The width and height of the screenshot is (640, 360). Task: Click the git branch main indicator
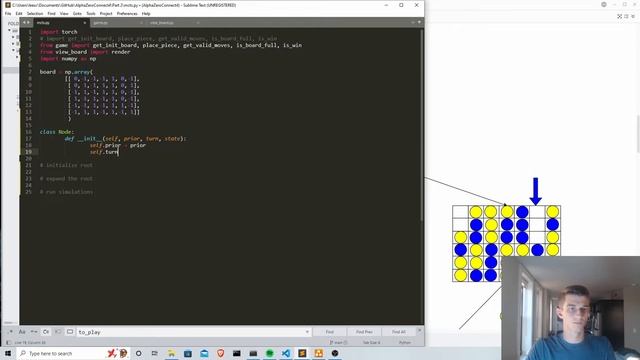click(338, 342)
